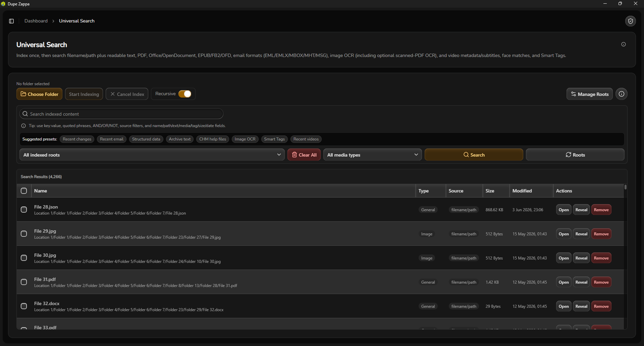Reveal File 31.pdf in folder
This screenshot has height=346, width=644.
click(x=581, y=282)
